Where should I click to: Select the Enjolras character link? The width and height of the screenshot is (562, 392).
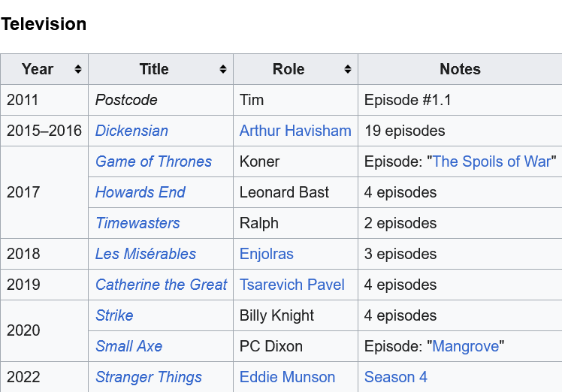pyautogui.click(x=266, y=254)
